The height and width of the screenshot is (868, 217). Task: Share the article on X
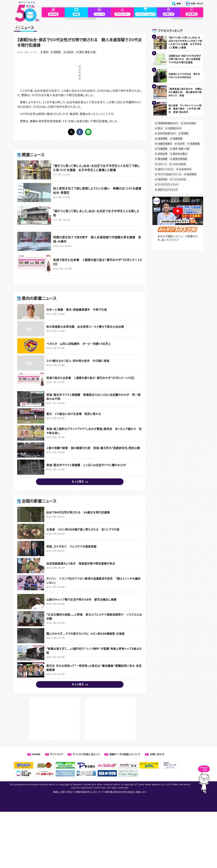[71, 132]
